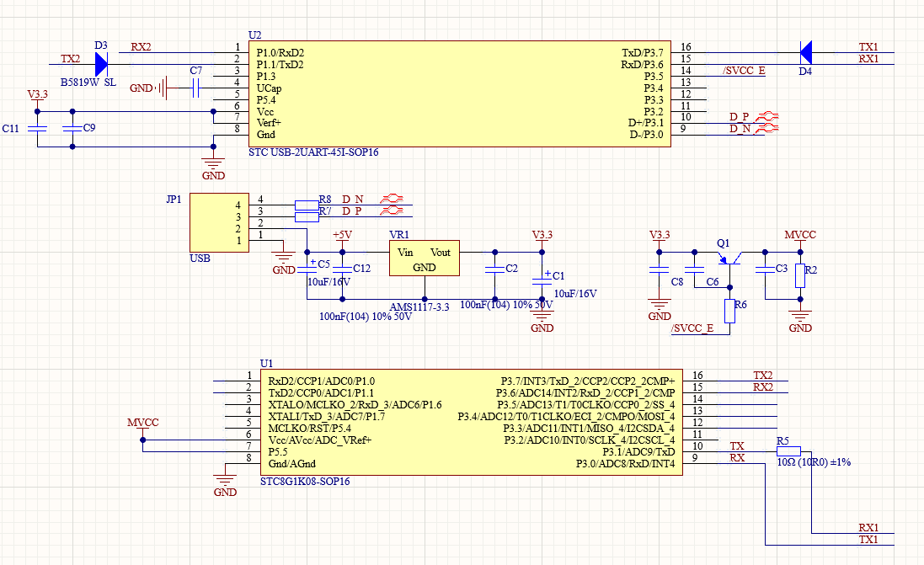Select resistor R2 symbol
This screenshot has width=924, height=565.
pyautogui.click(x=800, y=275)
